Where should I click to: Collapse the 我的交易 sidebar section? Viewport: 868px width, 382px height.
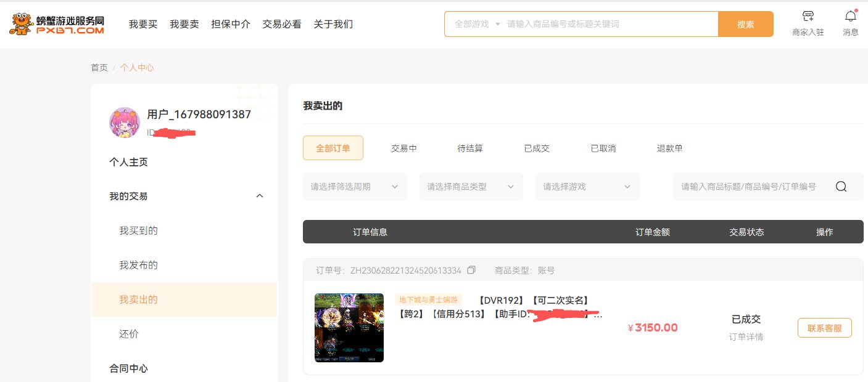(259, 196)
